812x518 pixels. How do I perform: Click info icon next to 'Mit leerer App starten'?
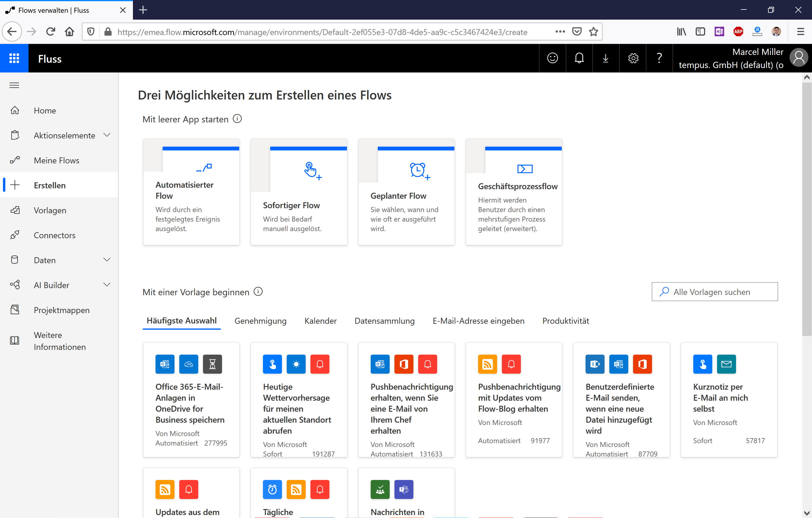237,119
